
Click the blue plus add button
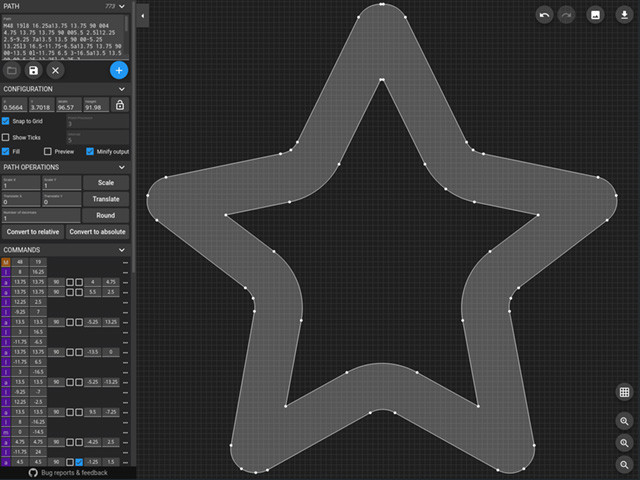tap(118, 70)
